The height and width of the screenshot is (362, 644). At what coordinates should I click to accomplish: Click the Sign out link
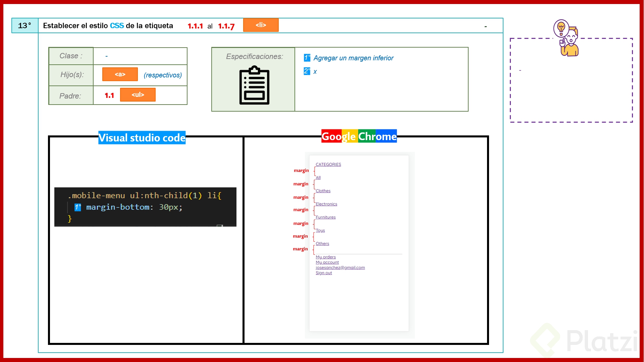[324, 273]
